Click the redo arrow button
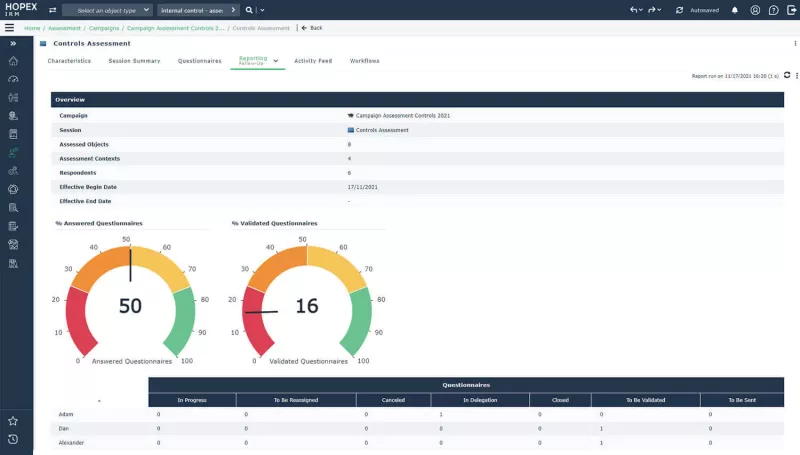This screenshot has height=455, width=800. pos(654,10)
